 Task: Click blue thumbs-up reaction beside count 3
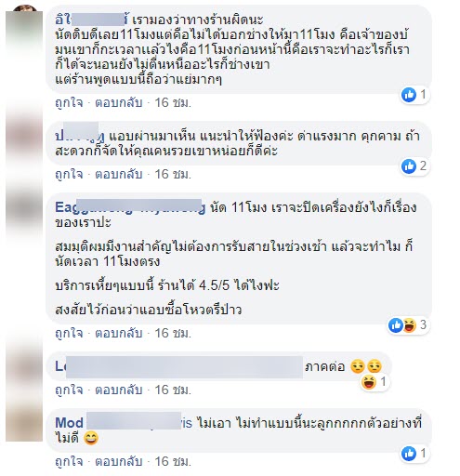click(x=396, y=325)
